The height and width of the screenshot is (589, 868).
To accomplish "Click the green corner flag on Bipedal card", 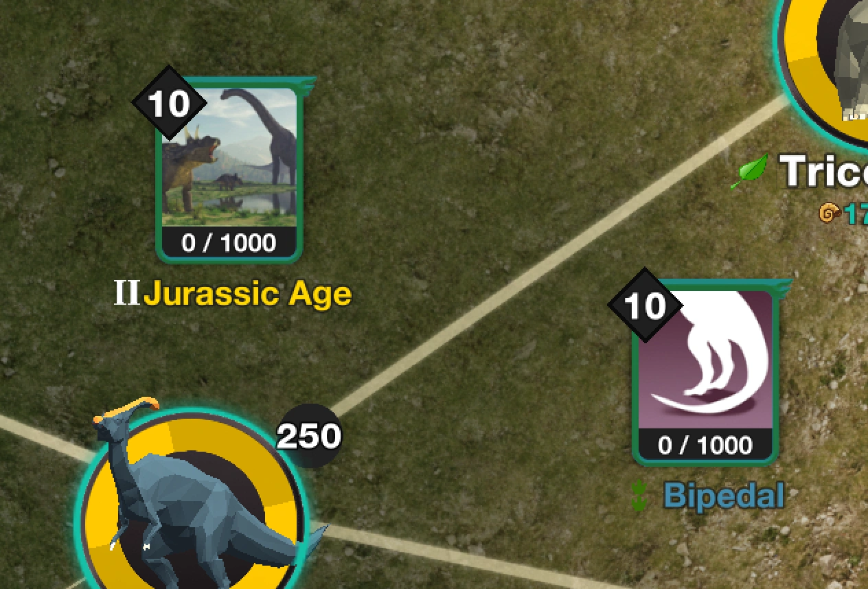I will pos(784,287).
